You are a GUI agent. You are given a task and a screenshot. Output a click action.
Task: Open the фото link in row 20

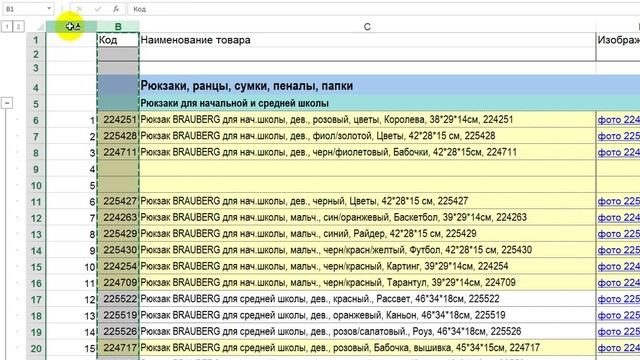pyautogui.click(x=619, y=348)
